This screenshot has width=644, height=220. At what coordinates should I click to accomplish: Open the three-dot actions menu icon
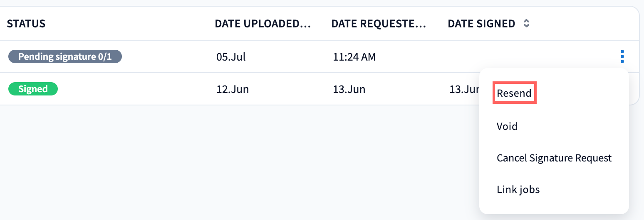pyautogui.click(x=622, y=56)
